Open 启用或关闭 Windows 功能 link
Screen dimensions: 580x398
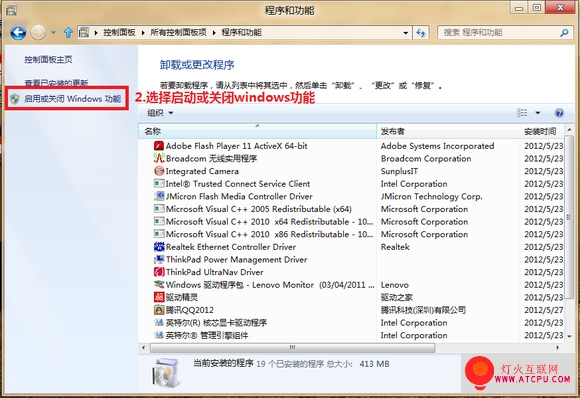point(72,99)
